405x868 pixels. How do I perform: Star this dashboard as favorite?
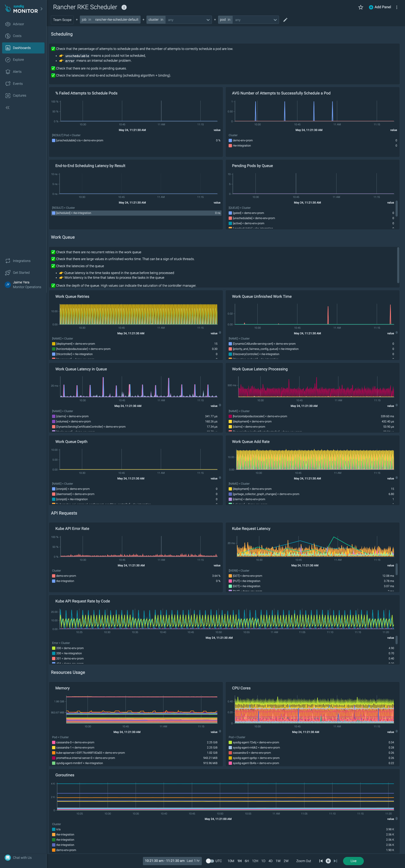tap(360, 7)
